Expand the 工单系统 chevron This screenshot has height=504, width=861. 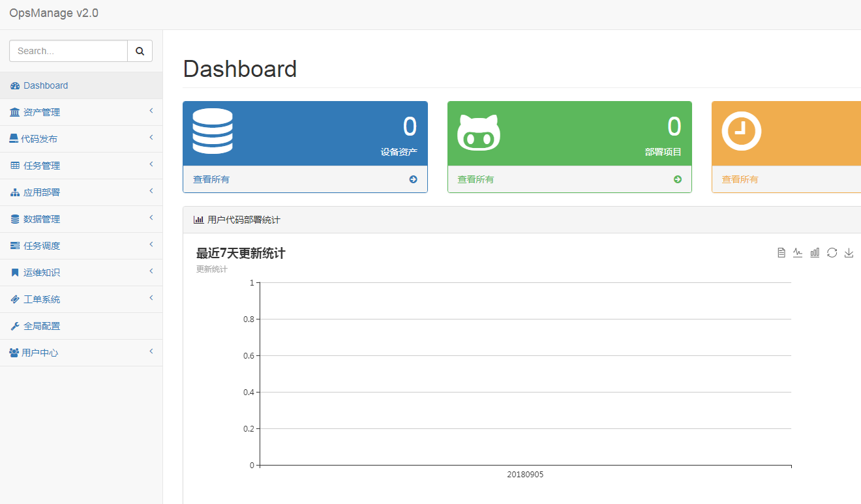[151, 298]
